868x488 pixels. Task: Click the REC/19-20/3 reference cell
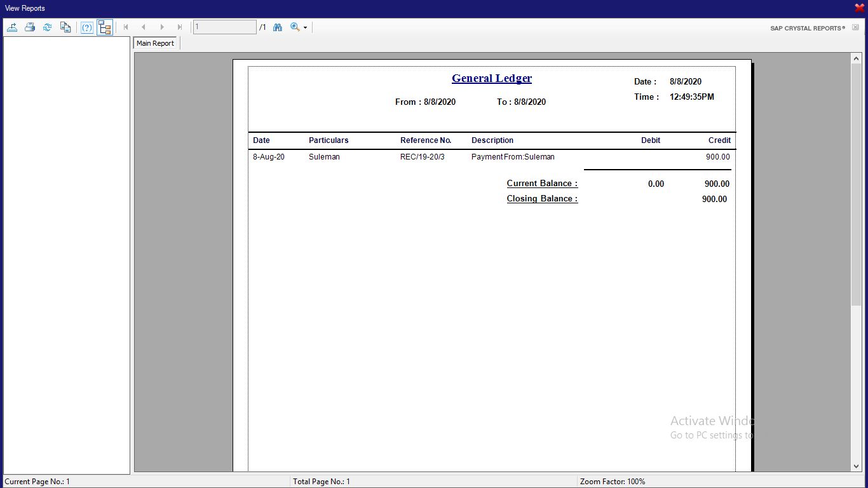pos(423,157)
